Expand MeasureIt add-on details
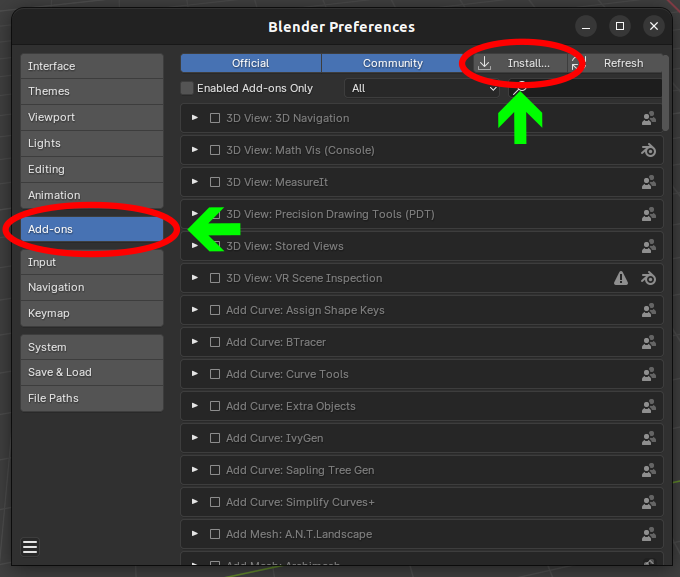 coord(195,182)
